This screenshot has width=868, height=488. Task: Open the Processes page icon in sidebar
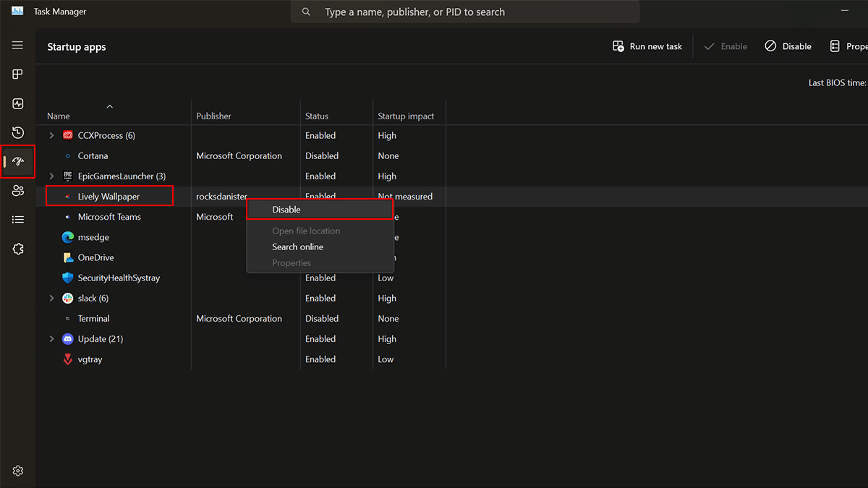click(18, 74)
